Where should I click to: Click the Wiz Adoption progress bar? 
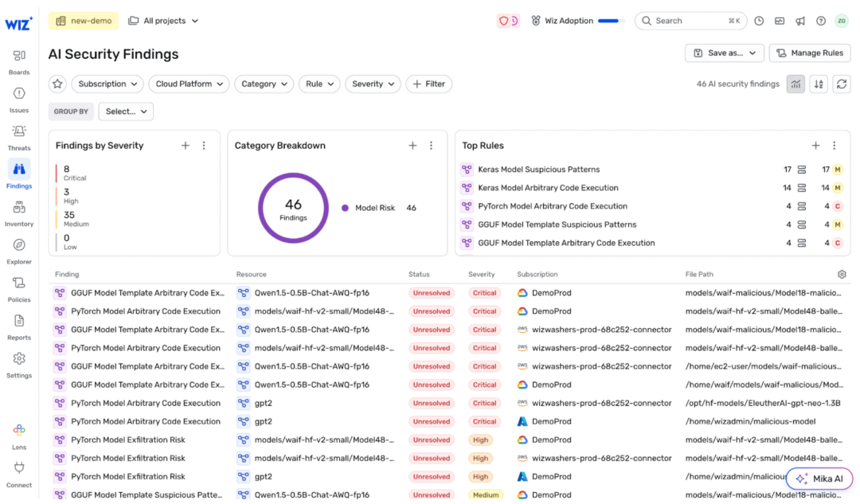[x=609, y=21]
